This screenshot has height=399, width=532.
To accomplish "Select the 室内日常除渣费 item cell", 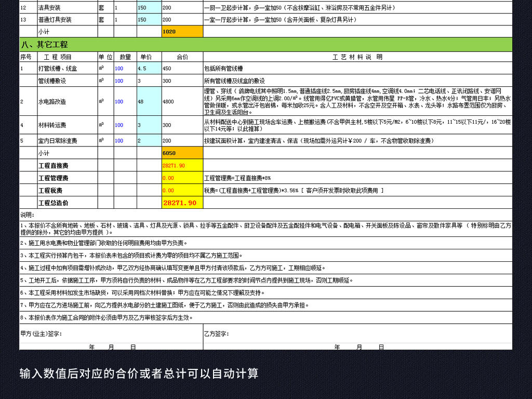I will pyautogui.click(x=68, y=140).
